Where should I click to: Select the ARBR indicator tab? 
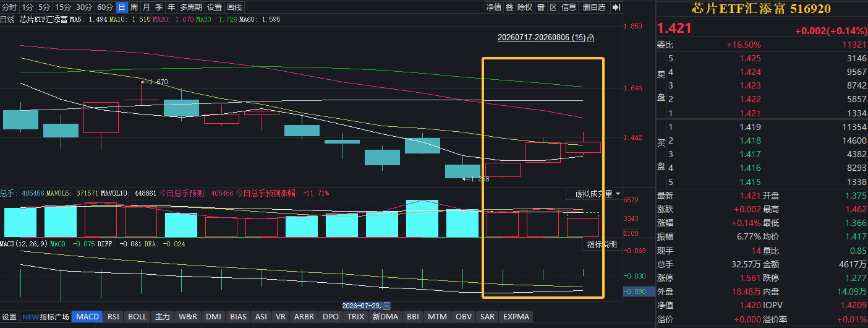(x=305, y=317)
